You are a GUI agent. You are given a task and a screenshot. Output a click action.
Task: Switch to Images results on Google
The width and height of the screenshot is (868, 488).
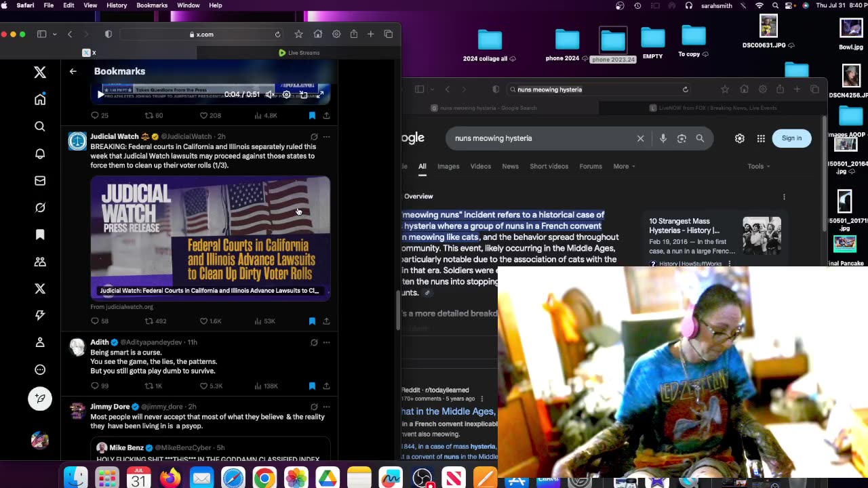coord(448,166)
